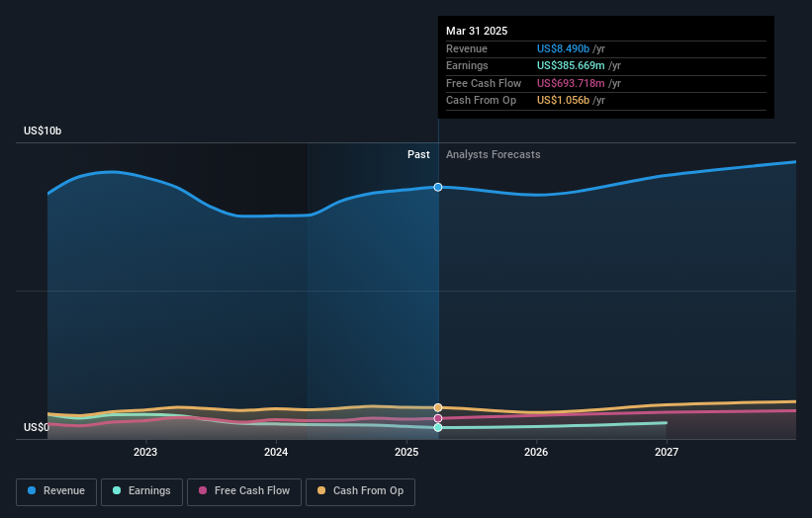Click the Analysts Forecasts label
The image size is (812, 518).
[493, 154]
